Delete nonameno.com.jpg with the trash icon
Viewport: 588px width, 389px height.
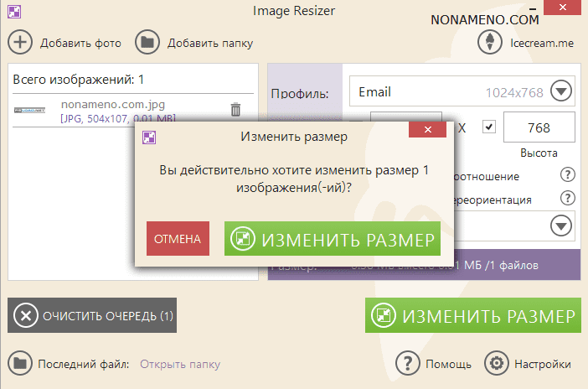(x=235, y=109)
